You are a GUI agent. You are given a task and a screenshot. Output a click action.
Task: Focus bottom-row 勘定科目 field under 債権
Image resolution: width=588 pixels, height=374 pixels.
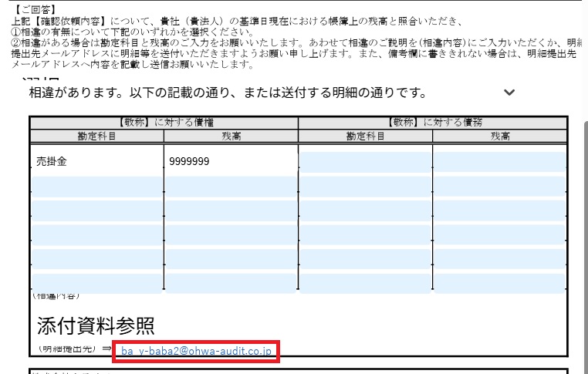point(96,283)
